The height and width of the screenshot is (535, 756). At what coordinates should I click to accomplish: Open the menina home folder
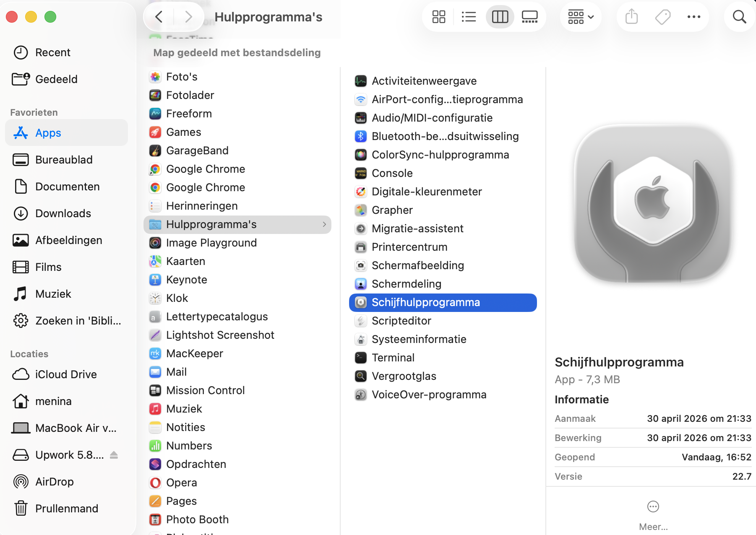coord(66,401)
